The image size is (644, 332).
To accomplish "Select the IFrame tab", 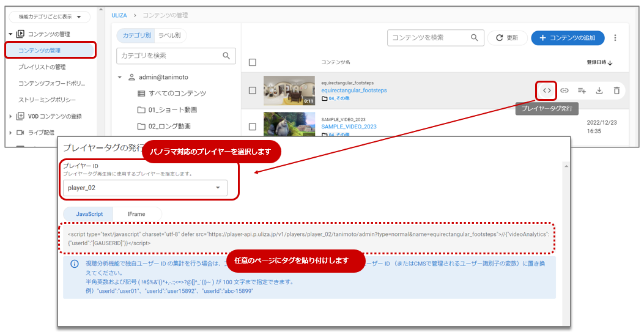I will click(x=136, y=214).
